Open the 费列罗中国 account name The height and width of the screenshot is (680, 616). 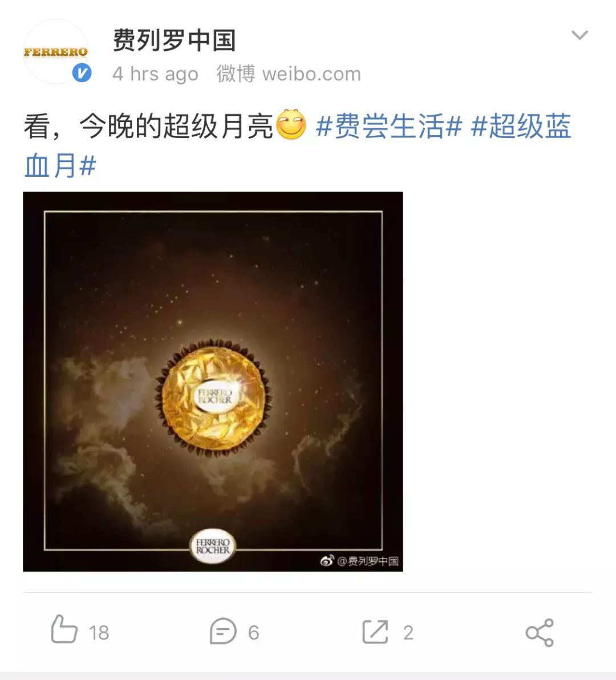click(x=175, y=40)
